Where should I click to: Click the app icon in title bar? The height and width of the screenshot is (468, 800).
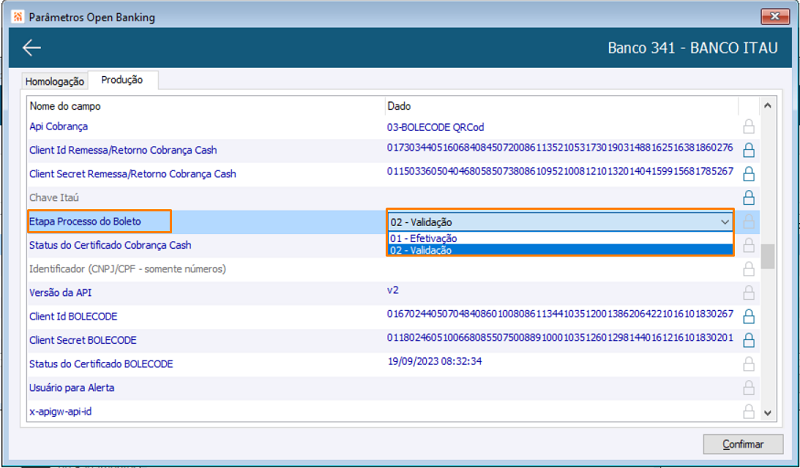coord(18,17)
